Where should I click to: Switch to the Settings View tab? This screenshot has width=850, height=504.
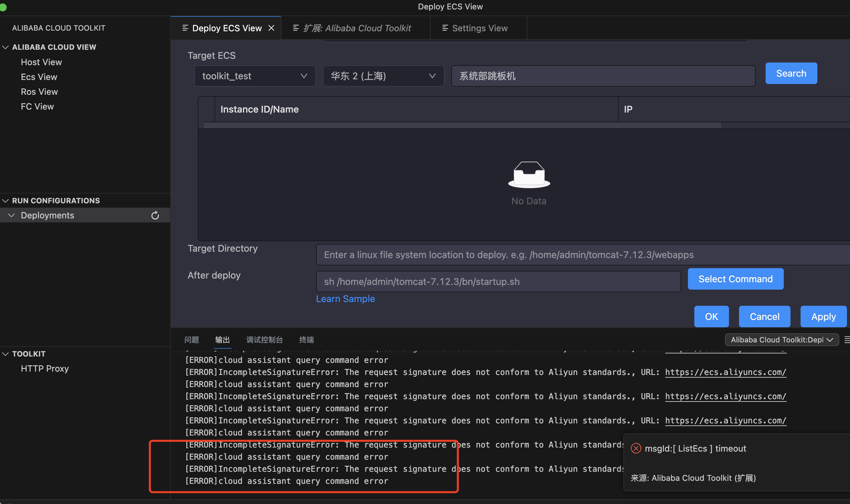tap(479, 28)
